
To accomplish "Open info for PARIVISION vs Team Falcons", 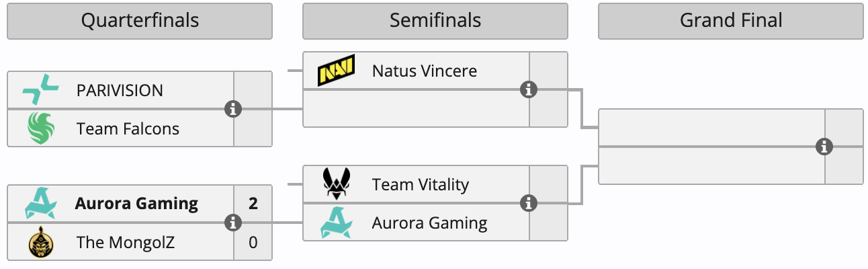I will coord(233,109).
